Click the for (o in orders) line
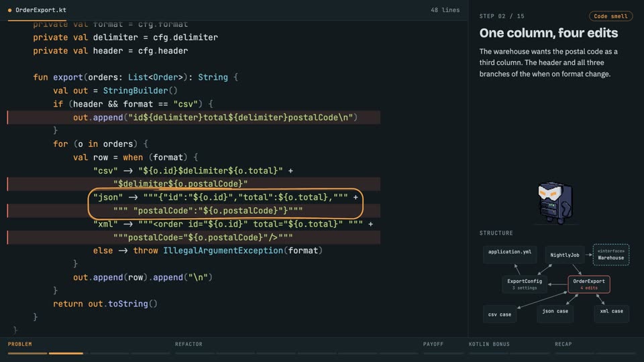Image resolution: width=644 pixels, height=362 pixels. pyautogui.click(x=100, y=144)
